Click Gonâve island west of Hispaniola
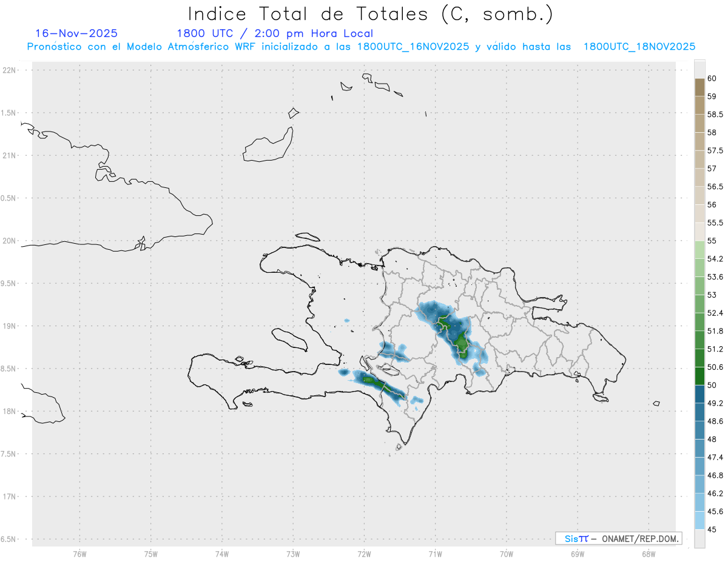This screenshot has width=728, height=562. [289, 338]
